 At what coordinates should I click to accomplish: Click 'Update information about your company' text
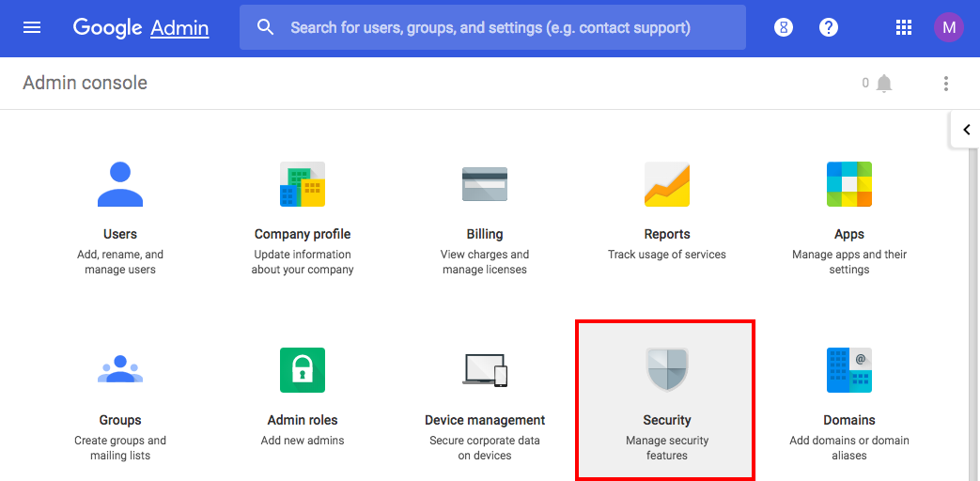(x=303, y=262)
